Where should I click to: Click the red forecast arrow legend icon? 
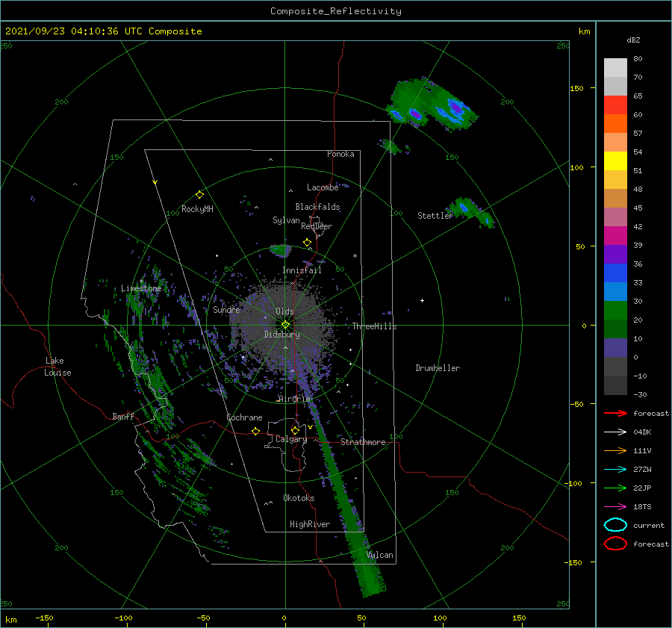pyautogui.click(x=615, y=413)
